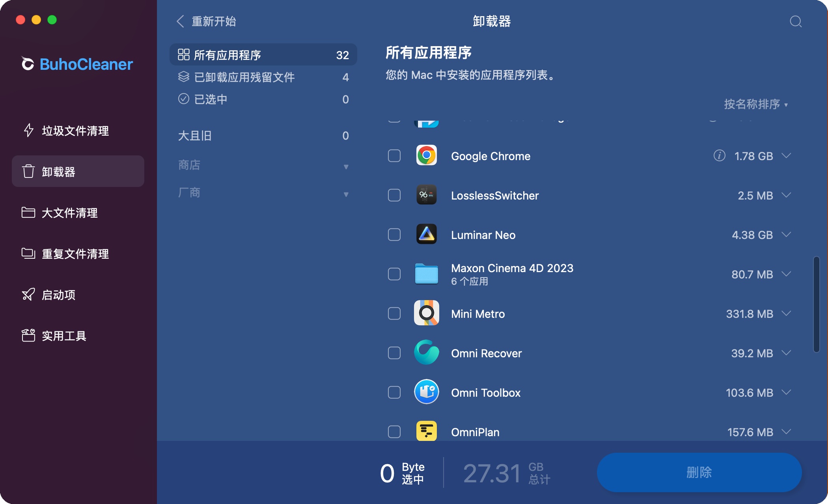Click the Maxon Cinema 4D folder icon
Screen dimensions: 828x504
[x=426, y=274]
